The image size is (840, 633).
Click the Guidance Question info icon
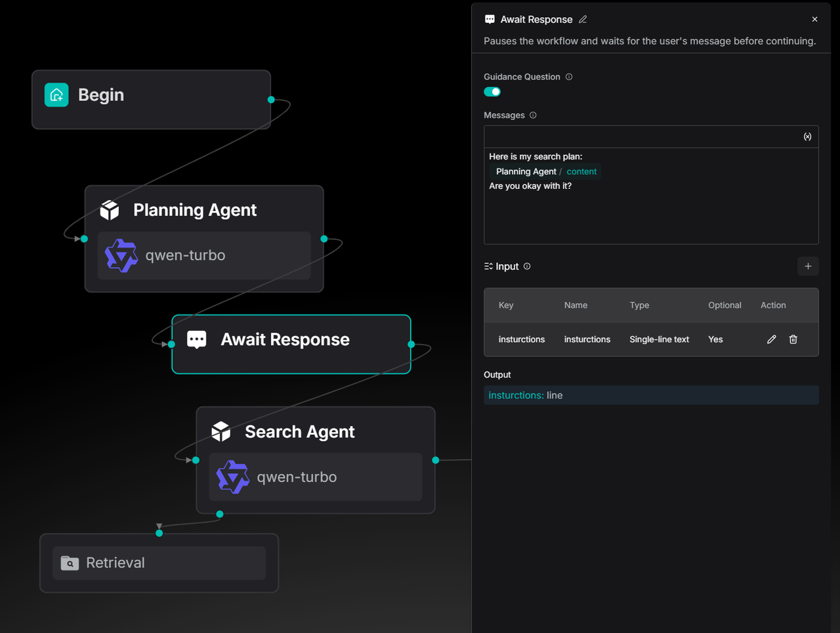569,77
